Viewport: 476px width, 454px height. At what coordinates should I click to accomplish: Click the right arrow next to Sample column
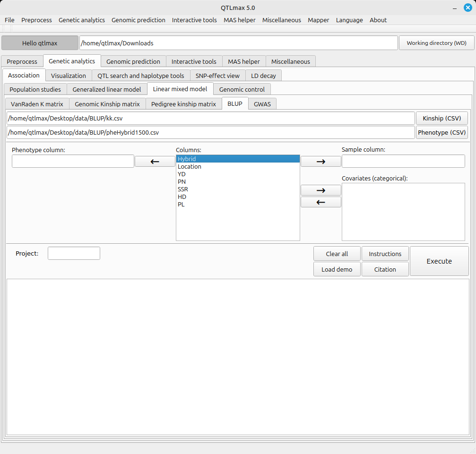[x=320, y=161]
